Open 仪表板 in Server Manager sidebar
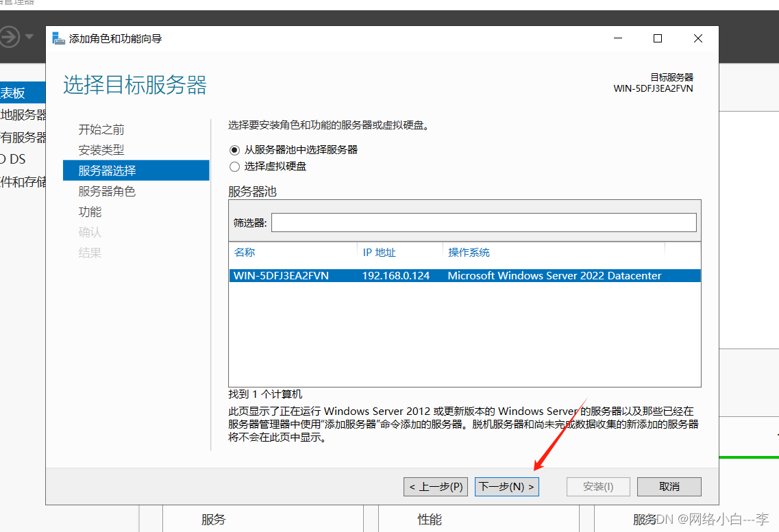Viewport: 779px width, 532px height. pos(23,93)
